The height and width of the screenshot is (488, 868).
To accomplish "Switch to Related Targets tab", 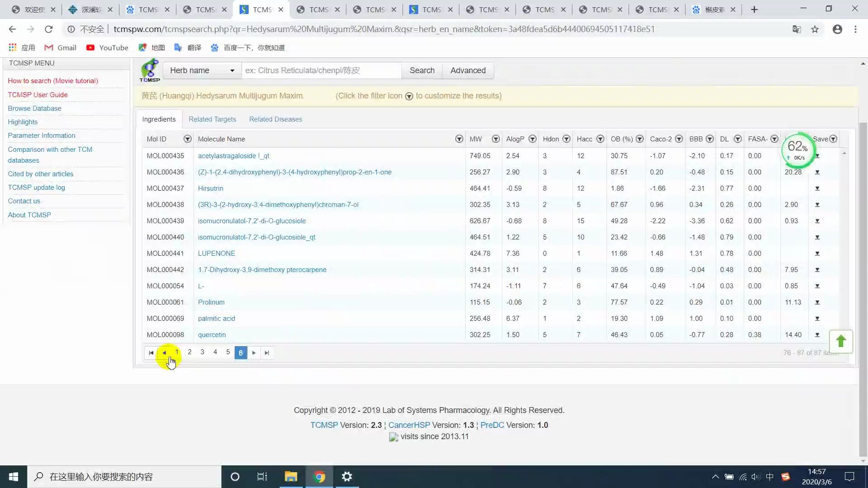I will [x=213, y=118].
